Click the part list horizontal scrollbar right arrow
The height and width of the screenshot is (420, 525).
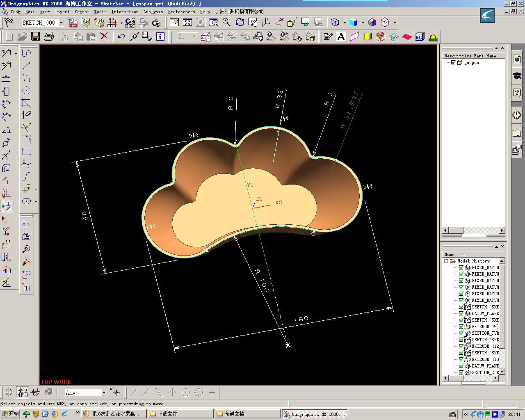tap(502, 231)
